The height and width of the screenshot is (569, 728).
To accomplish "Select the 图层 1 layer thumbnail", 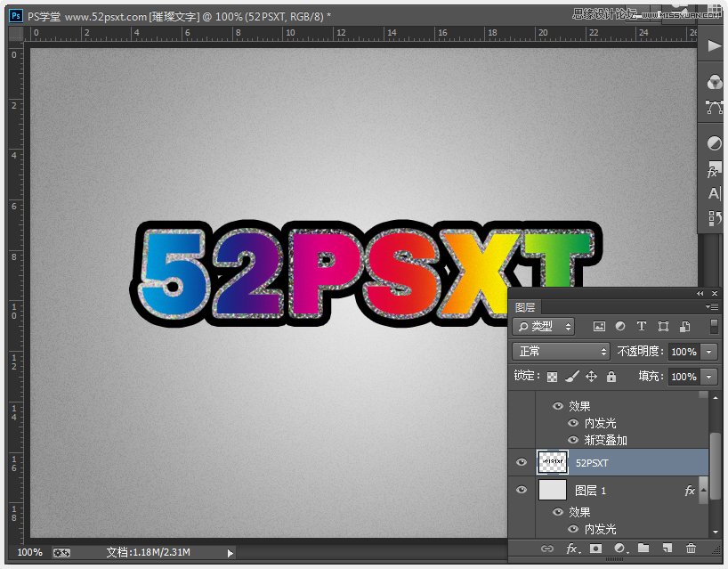I will click(x=552, y=490).
